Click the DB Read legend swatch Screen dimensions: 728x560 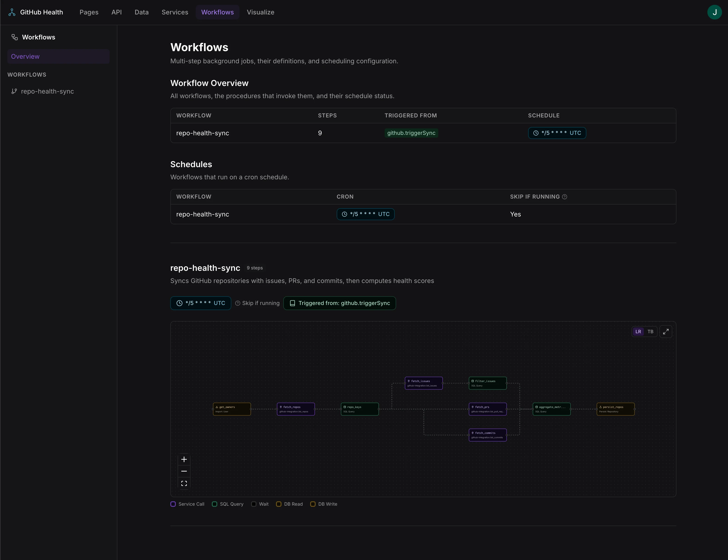pos(279,504)
